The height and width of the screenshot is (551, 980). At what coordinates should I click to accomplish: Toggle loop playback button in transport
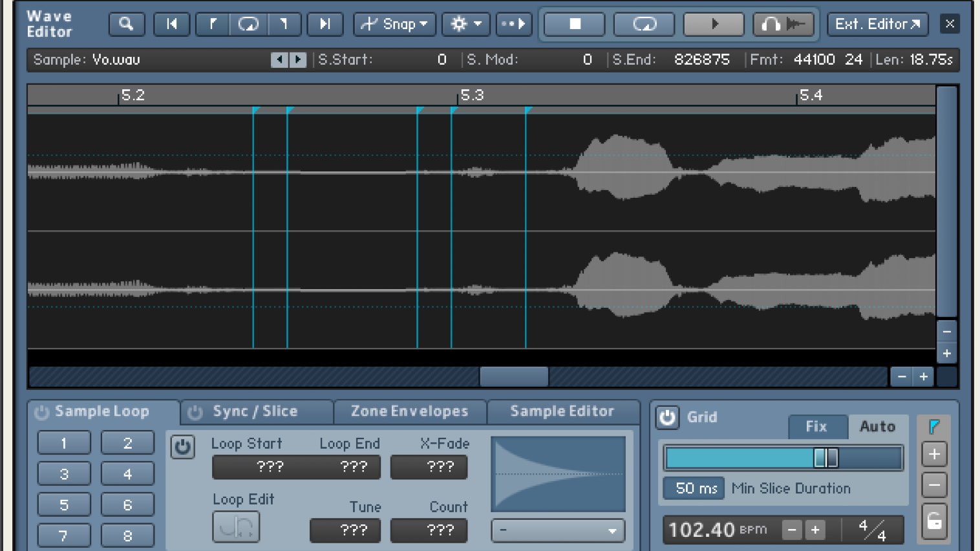coord(644,25)
